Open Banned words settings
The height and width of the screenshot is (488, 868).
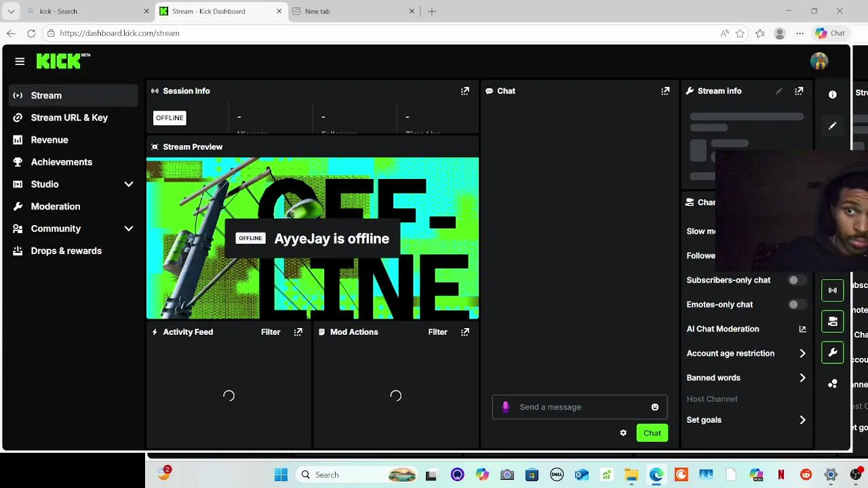click(x=746, y=378)
